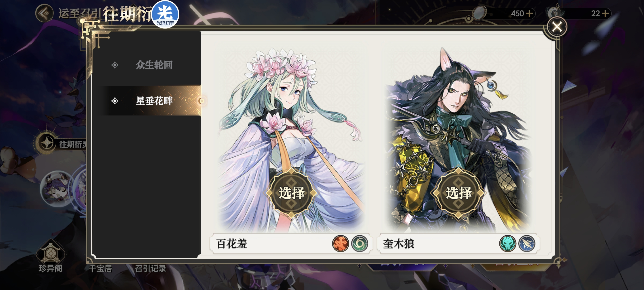The width and height of the screenshot is (644, 290).
Task: Open 千宝居 at the bottom
Action: pyautogui.click(x=100, y=268)
